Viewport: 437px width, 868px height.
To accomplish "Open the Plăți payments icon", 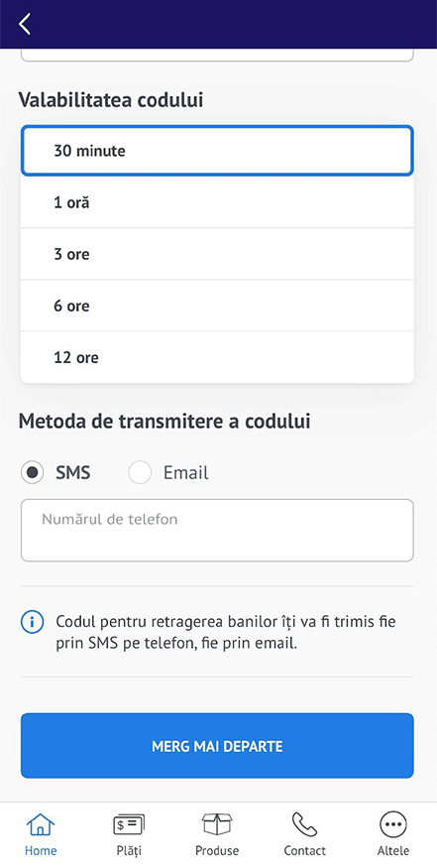I will [x=129, y=824].
